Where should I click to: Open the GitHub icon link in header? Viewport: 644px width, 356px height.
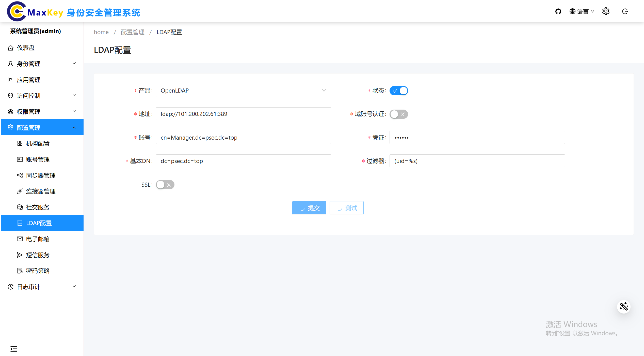click(558, 11)
